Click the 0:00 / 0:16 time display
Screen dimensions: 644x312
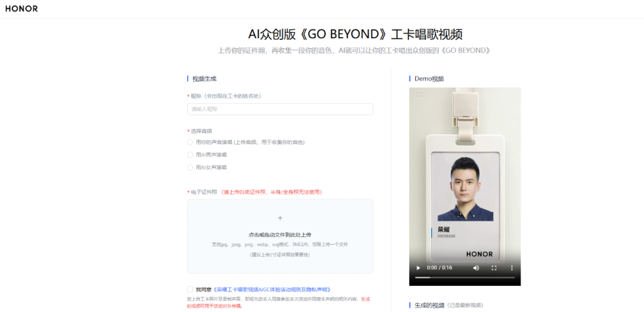pyautogui.click(x=439, y=268)
